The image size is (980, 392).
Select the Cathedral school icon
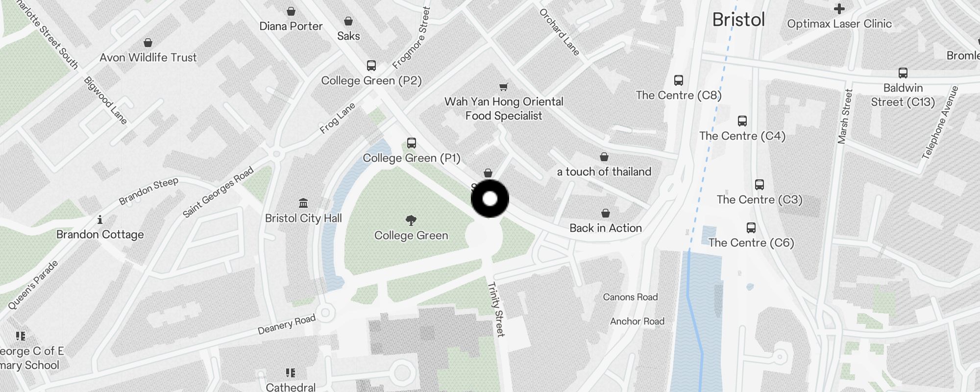[x=291, y=373]
